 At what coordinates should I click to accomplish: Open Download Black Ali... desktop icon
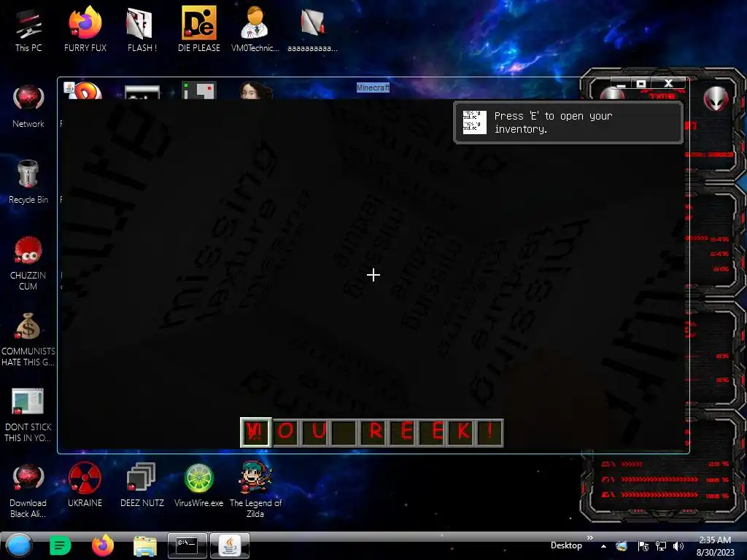[x=28, y=491]
